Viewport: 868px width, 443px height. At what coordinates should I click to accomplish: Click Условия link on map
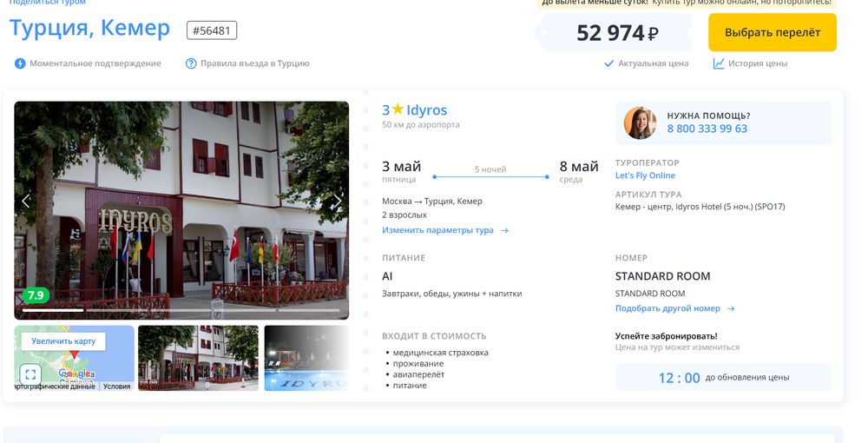[x=117, y=387]
